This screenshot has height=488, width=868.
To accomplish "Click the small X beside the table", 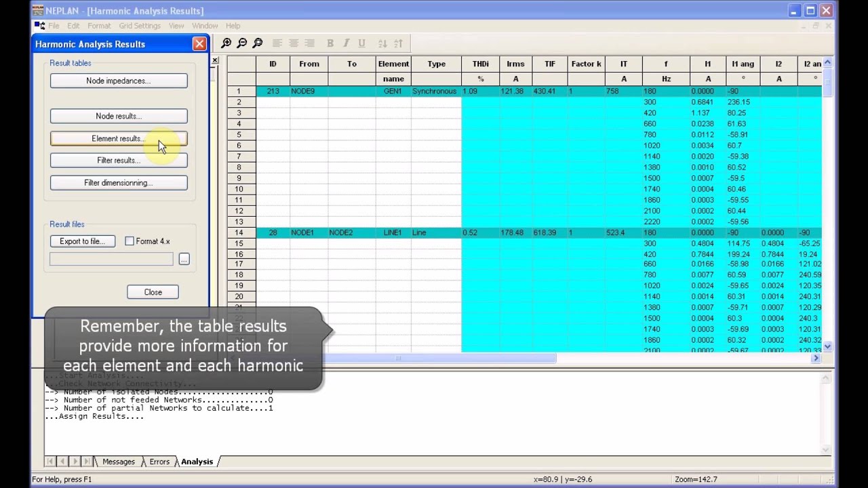I will coord(215,60).
